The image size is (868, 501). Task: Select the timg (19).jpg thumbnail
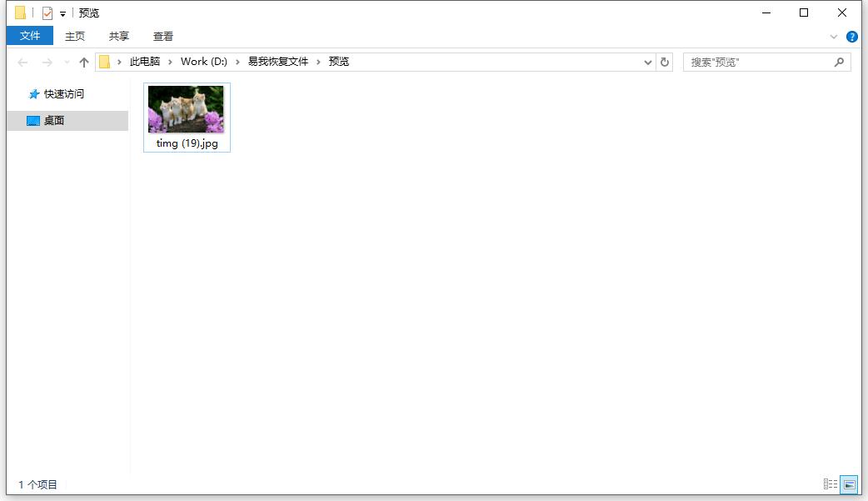[187, 108]
